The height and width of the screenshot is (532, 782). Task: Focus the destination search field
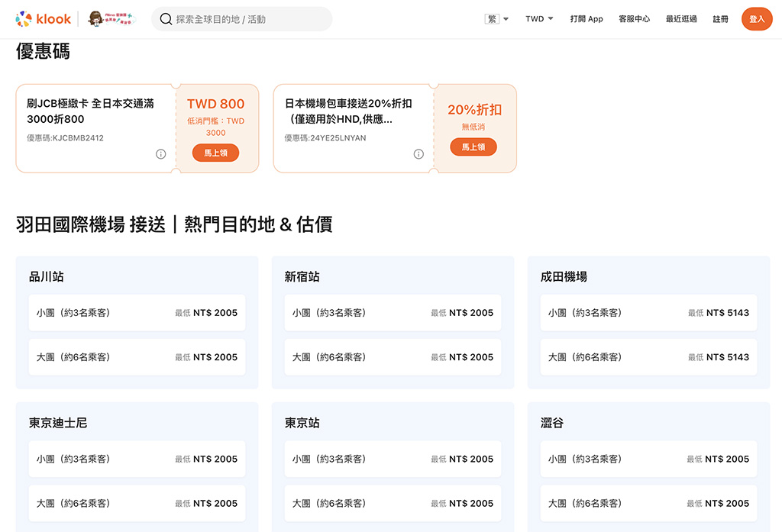pyautogui.click(x=242, y=19)
